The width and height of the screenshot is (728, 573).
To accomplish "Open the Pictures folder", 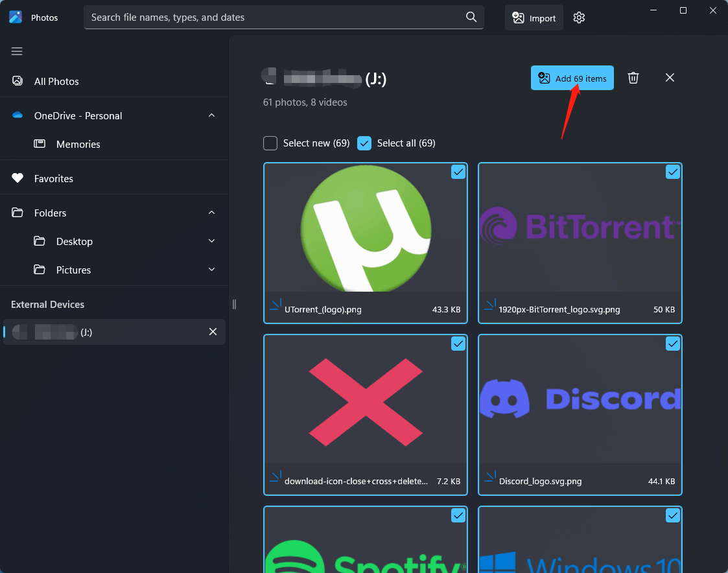I will [x=114, y=270].
